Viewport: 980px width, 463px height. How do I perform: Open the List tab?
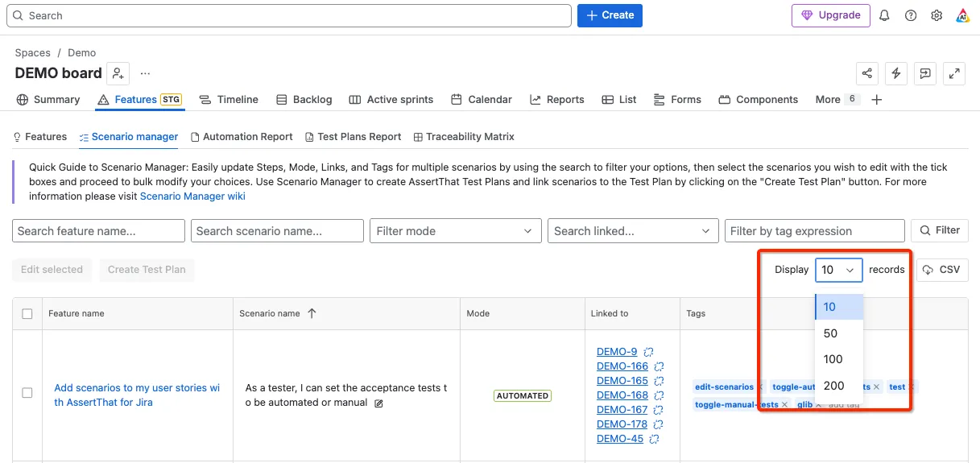click(x=619, y=100)
